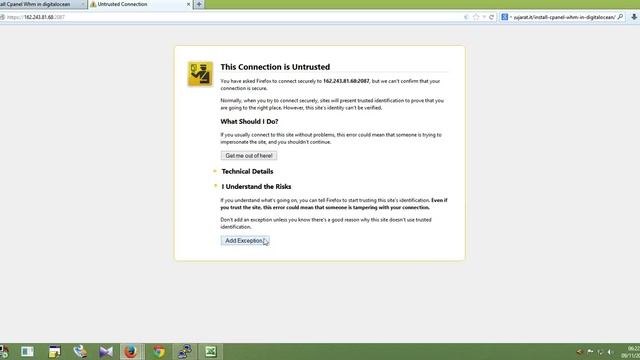Click the volume speaker tray icon
The height and width of the screenshot is (360, 640).
[x=610, y=351]
